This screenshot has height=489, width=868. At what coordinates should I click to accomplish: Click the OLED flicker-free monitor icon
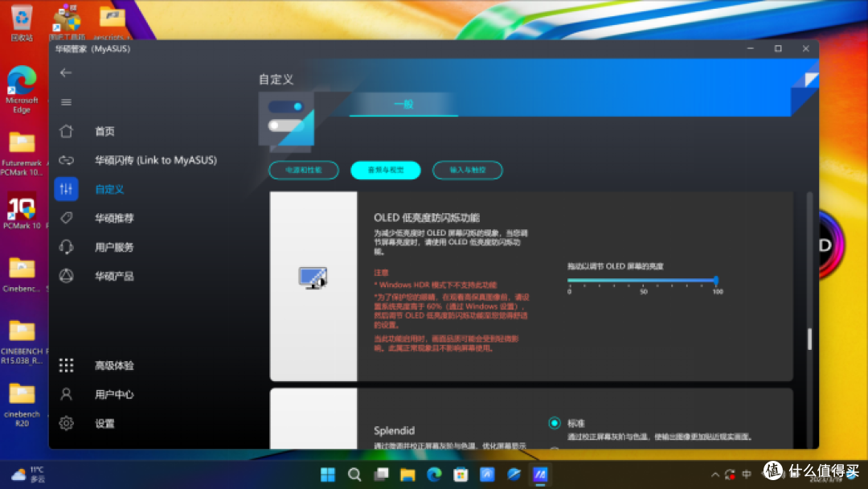click(x=313, y=277)
